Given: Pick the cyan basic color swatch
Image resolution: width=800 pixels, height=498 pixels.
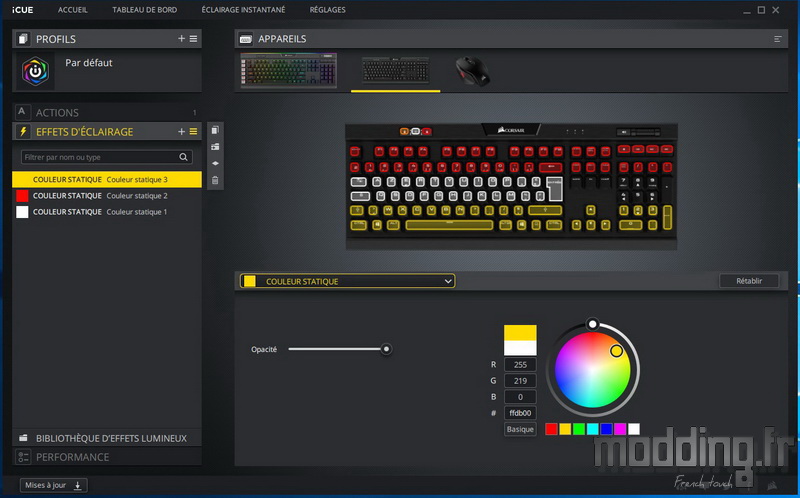Looking at the screenshot, I should [592, 429].
